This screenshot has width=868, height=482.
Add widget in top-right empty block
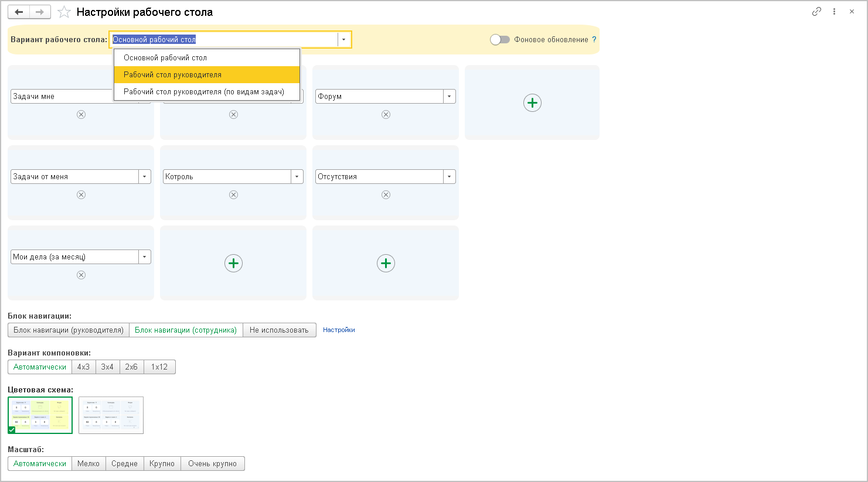tap(532, 103)
